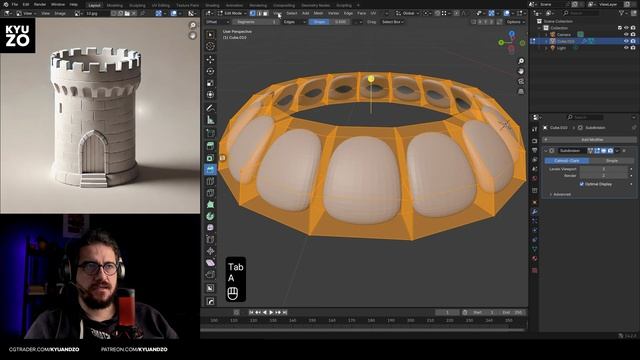Select the Add Cube tool

point(210,133)
